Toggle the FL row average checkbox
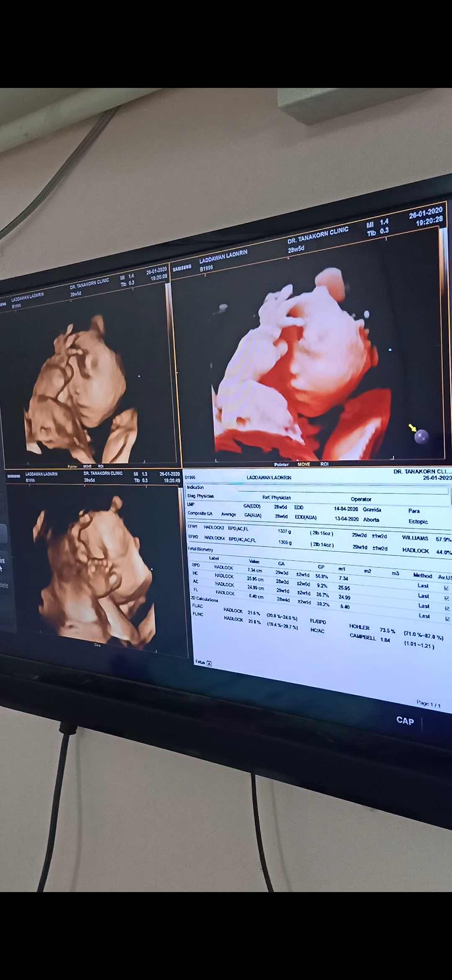452x980 pixels. click(447, 619)
